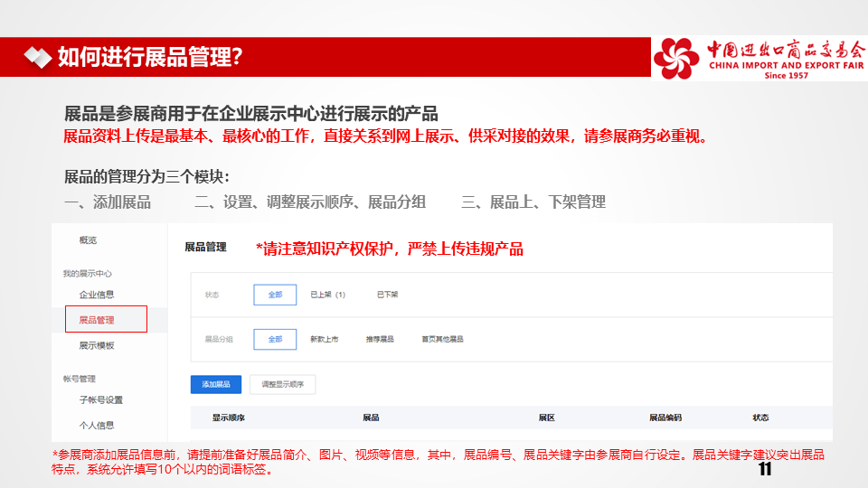Click the white diamond icon beside slide title
Image resolution: width=868 pixels, height=488 pixels.
[x=37, y=58]
